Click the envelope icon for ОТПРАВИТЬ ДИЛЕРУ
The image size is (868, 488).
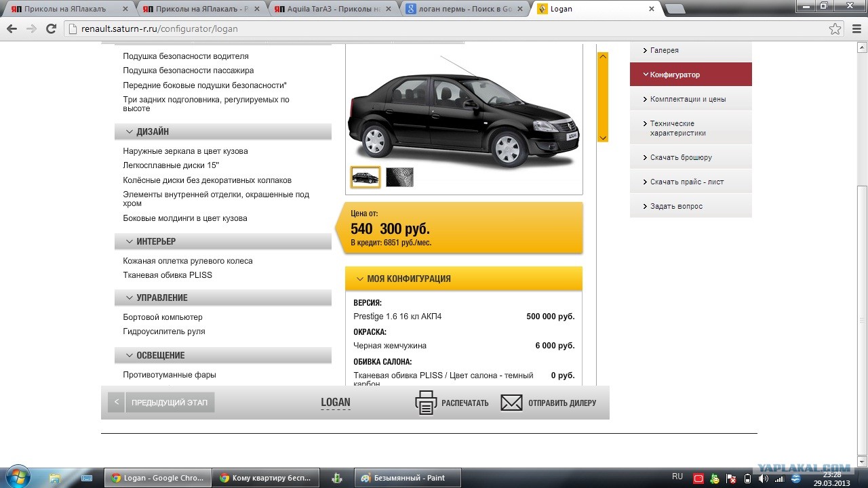pyautogui.click(x=511, y=403)
